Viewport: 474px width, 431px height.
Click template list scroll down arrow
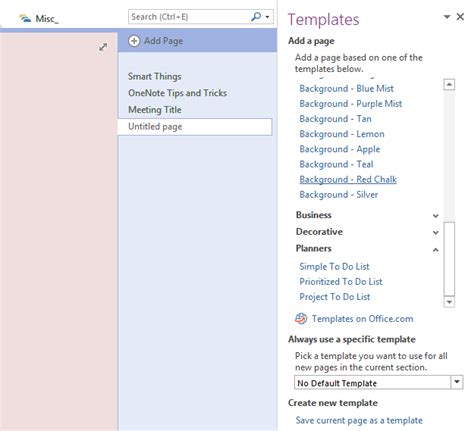pos(449,302)
